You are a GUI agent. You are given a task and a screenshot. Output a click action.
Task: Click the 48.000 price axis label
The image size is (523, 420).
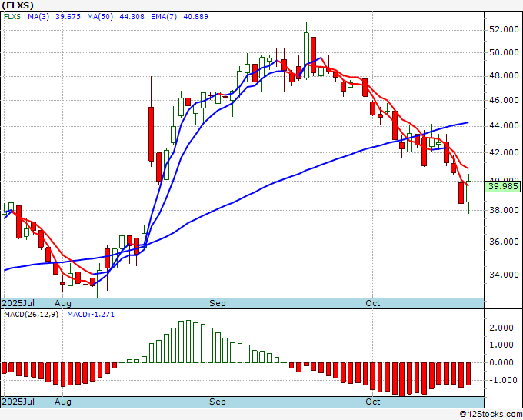coord(504,76)
